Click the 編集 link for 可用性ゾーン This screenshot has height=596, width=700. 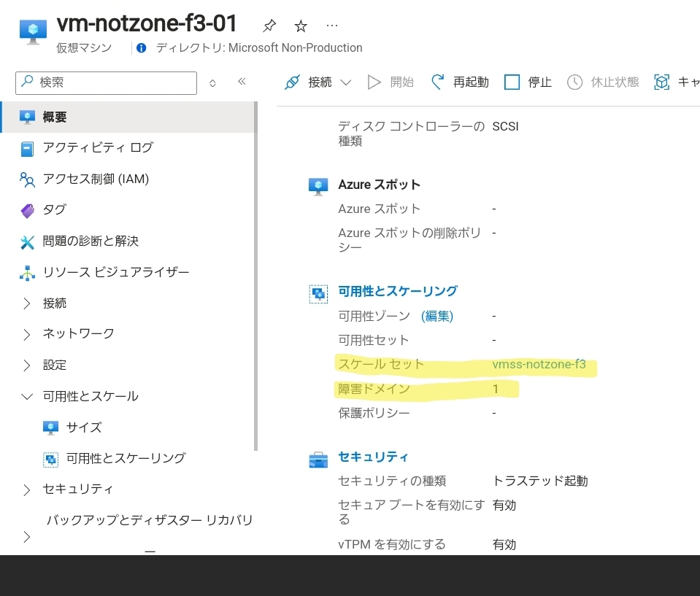pyautogui.click(x=437, y=317)
